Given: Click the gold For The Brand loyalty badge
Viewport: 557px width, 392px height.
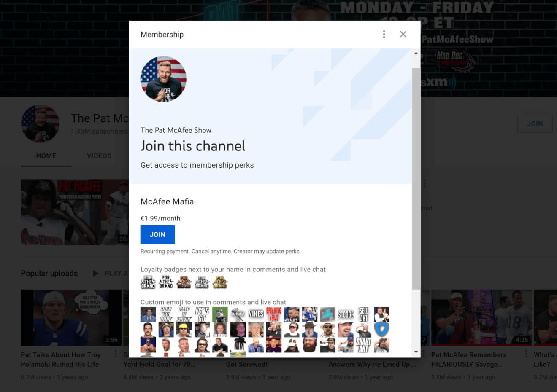Looking at the screenshot, I should pos(220,282).
